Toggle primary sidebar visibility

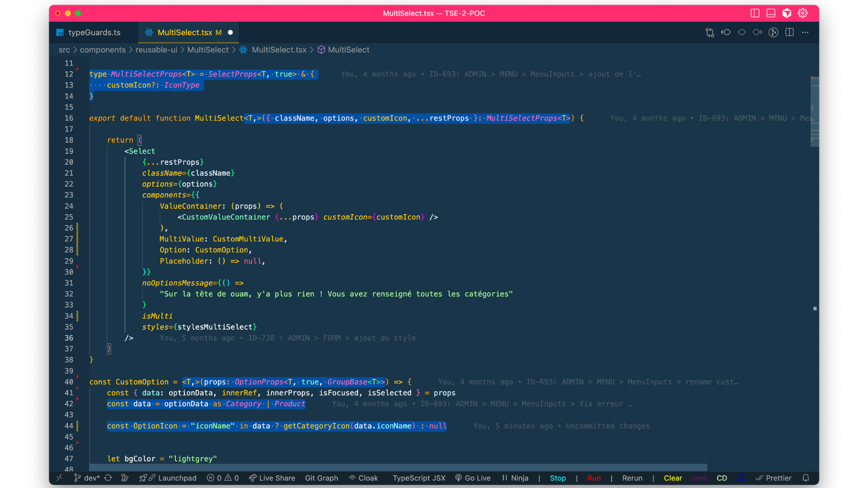click(755, 13)
